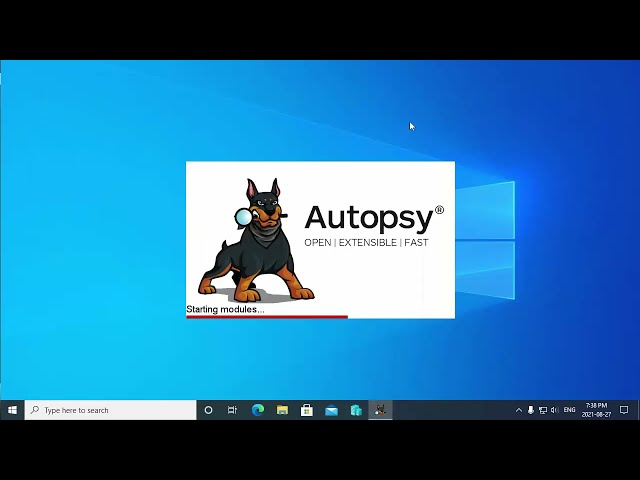The height and width of the screenshot is (480, 640).
Task: Click the red loading progress bar
Action: [267, 317]
